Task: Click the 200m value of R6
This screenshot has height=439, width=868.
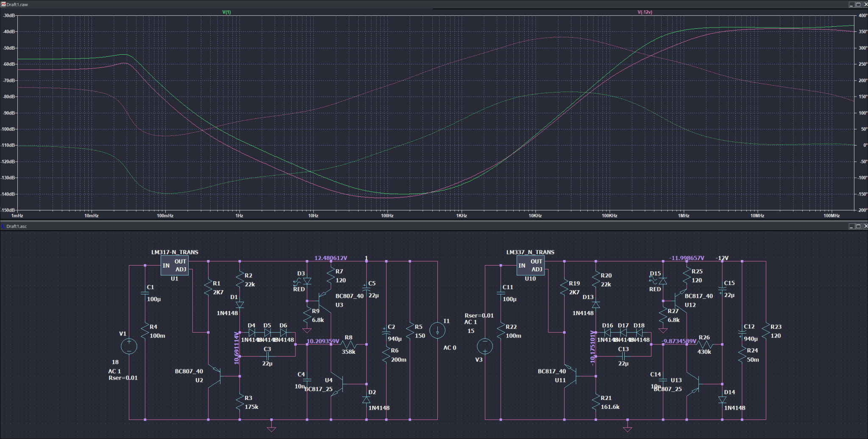Action: [398, 360]
